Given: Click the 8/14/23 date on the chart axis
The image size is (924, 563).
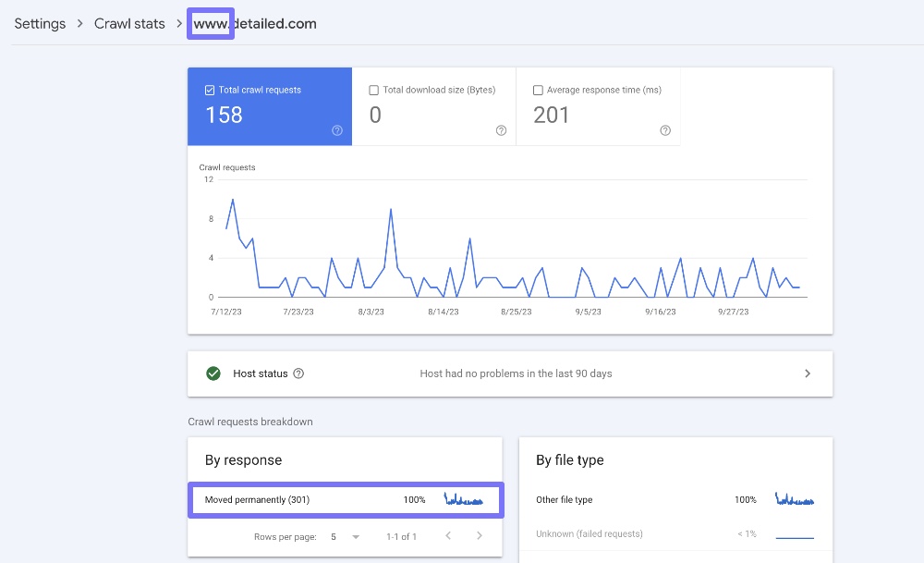Looking at the screenshot, I should [444, 312].
